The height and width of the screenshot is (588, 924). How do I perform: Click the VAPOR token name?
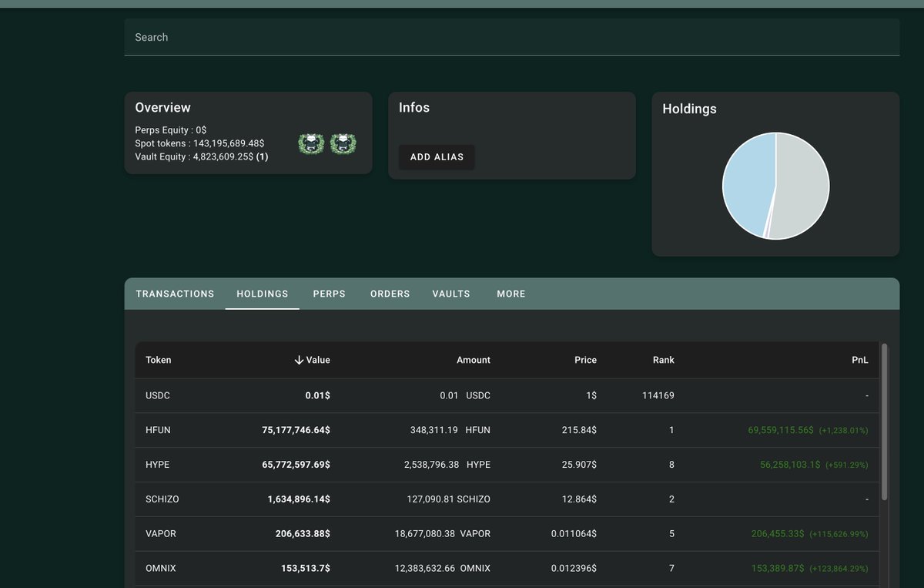161,533
